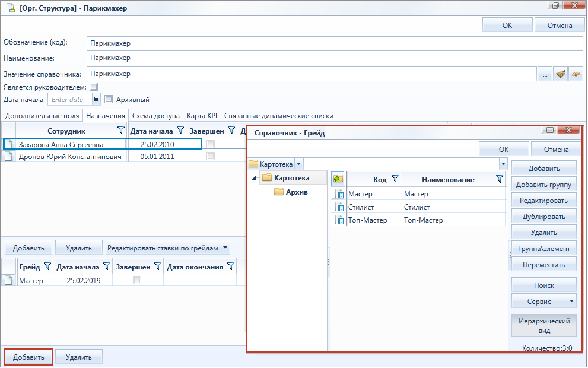
Task: Click filter icon in upper Дата начала column
Action: click(x=180, y=131)
